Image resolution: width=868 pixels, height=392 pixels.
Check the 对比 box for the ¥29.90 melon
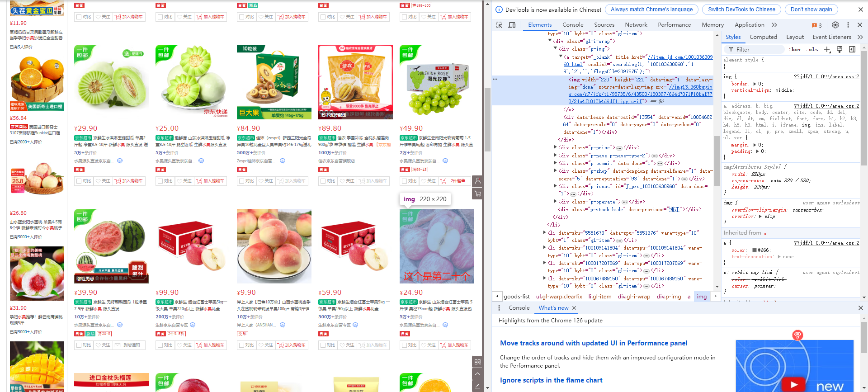79,181
